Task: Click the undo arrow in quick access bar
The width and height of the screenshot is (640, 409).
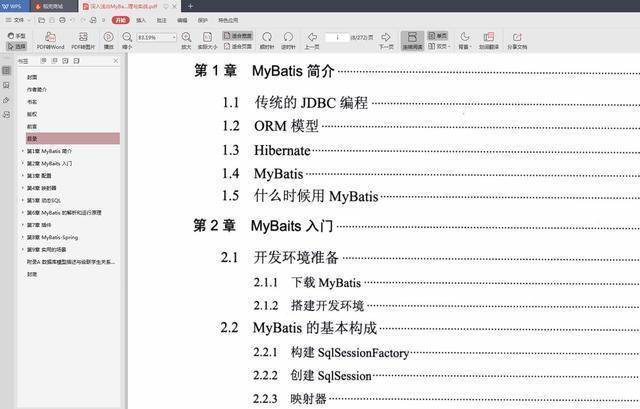Action: [73, 20]
